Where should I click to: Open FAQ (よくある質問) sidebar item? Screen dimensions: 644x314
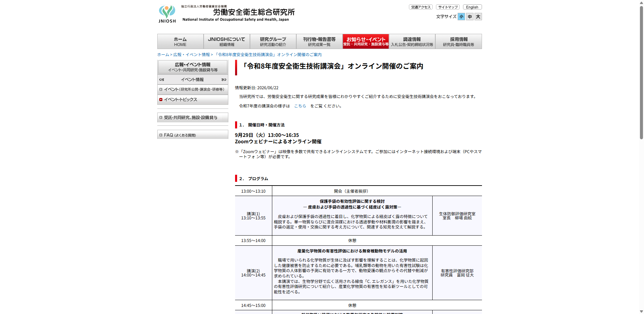click(x=193, y=135)
